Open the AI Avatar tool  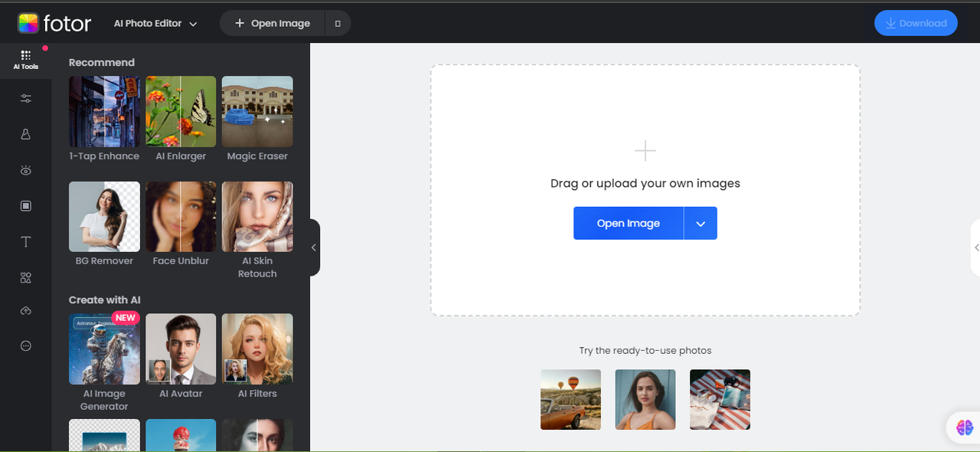click(181, 356)
